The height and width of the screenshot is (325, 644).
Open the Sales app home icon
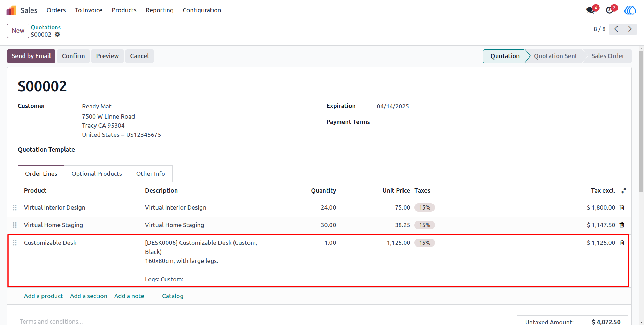click(x=11, y=10)
